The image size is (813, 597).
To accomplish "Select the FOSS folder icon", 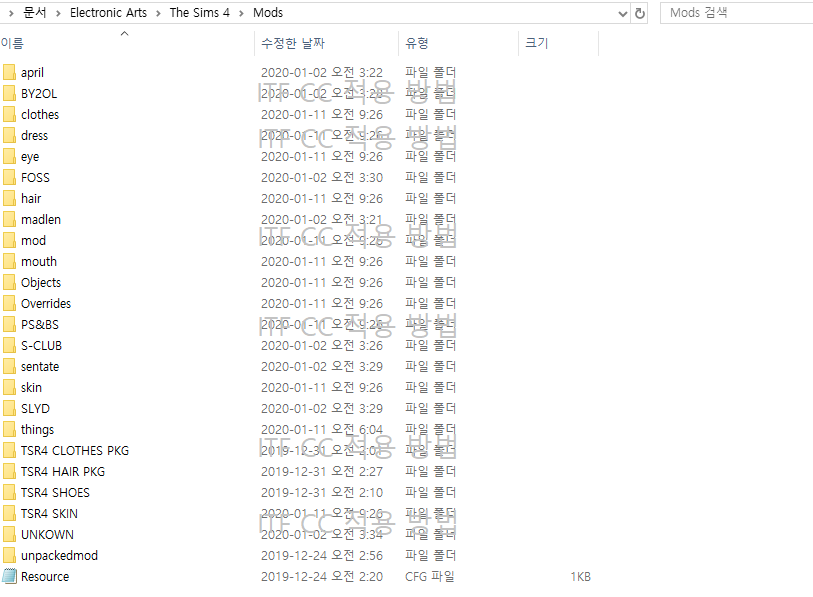I will tap(9, 177).
